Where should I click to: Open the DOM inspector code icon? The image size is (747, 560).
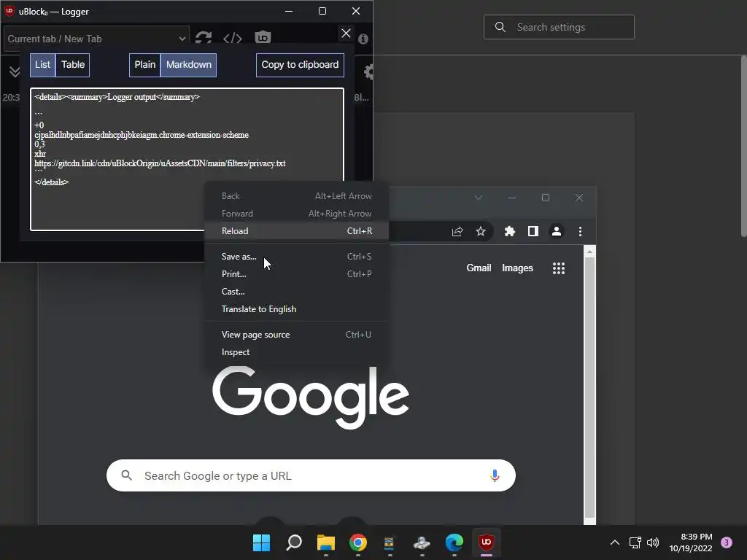[233, 38]
